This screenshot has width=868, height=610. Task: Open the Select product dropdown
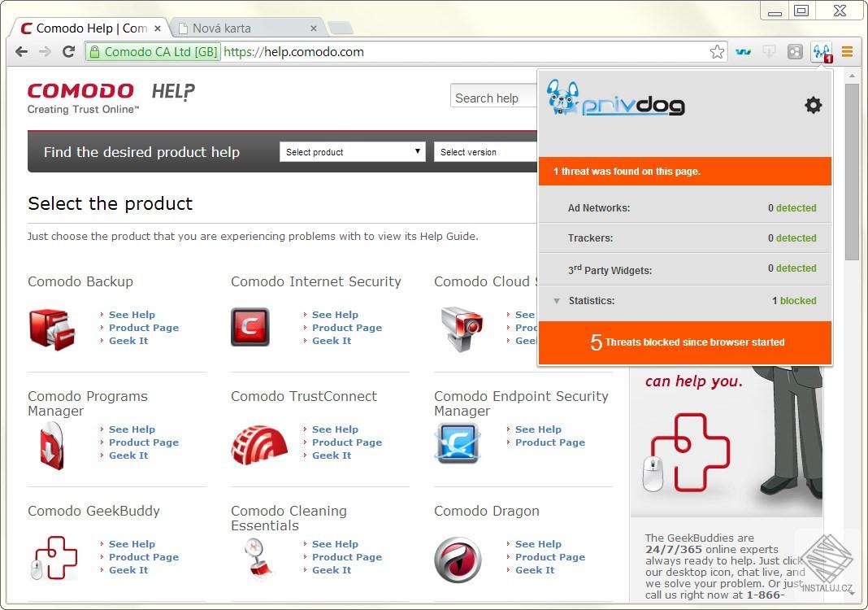[x=352, y=152]
